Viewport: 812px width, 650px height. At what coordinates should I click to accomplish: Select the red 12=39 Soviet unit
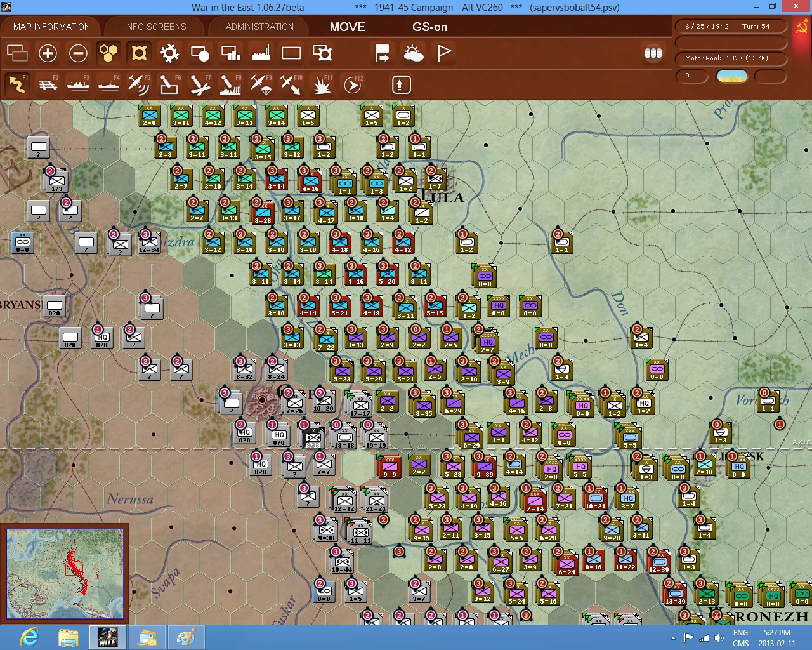tap(658, 561)
